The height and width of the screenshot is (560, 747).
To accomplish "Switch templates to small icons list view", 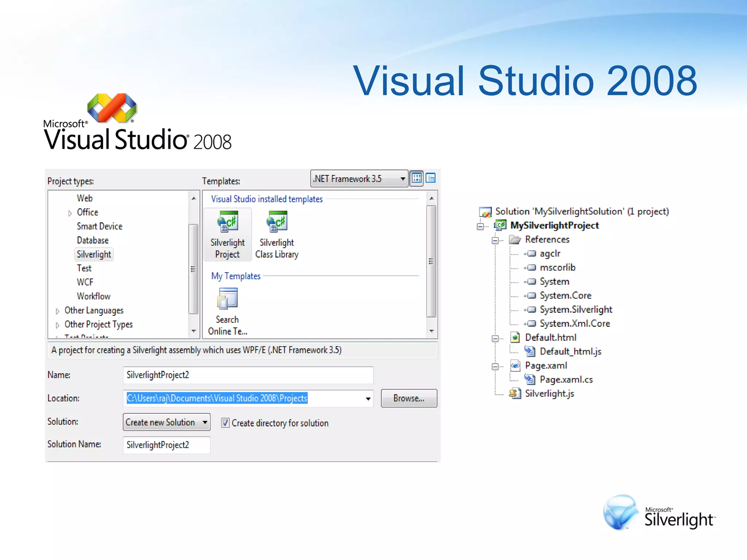I will [x=431, y=178].
